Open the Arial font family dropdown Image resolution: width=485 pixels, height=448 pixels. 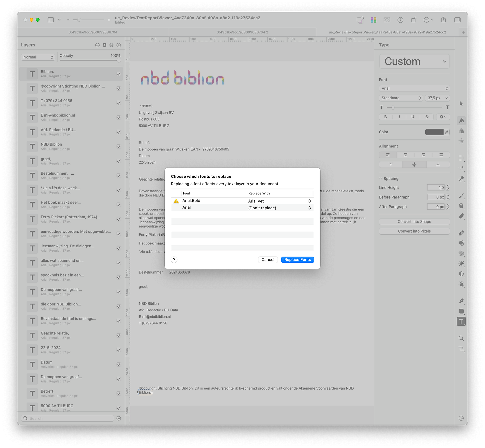point(414,88)
